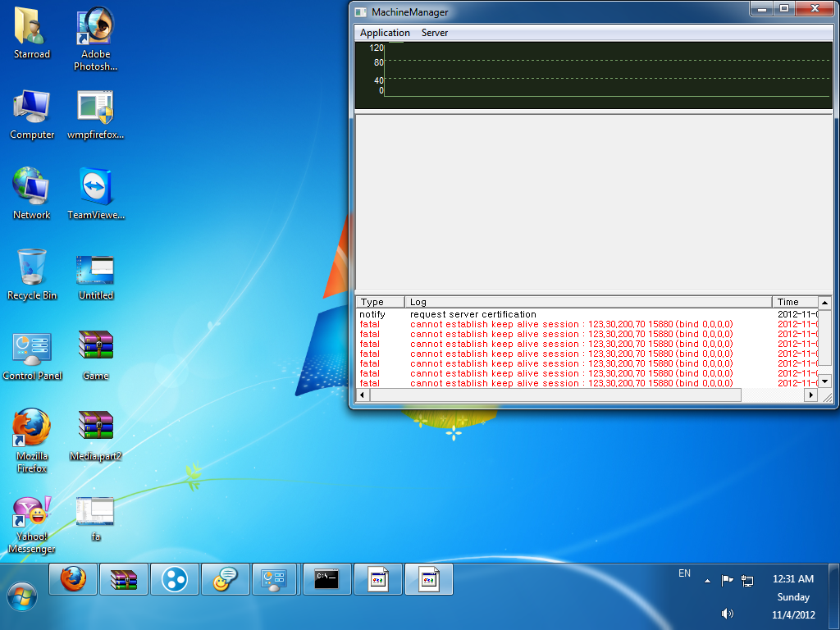Sort log by Log column header

[587, 302]
